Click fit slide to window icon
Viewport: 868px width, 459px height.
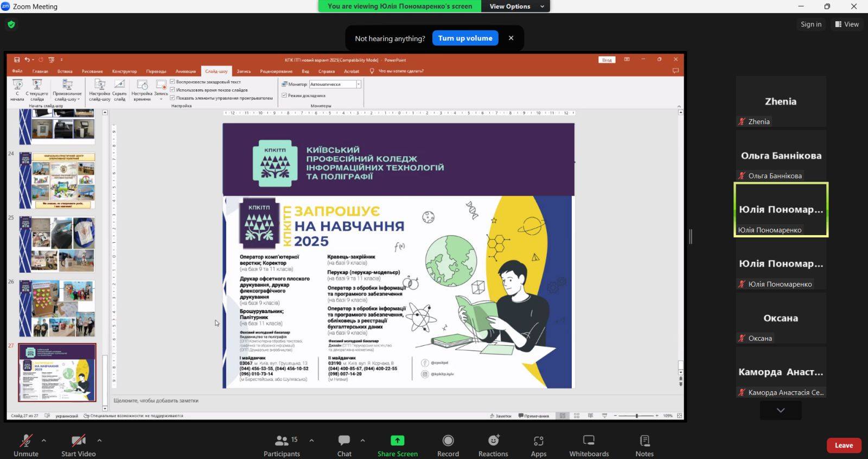(x=679, y=416)
